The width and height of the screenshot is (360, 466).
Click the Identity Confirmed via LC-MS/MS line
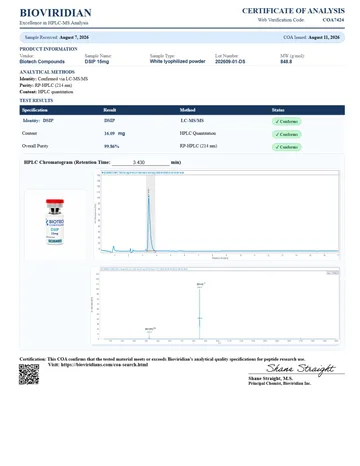[x=54, y=79]
